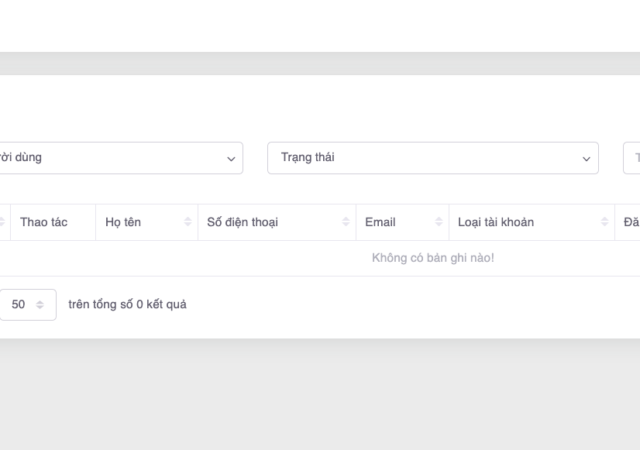Click the sort arrows in the Email column

point(439,222)
